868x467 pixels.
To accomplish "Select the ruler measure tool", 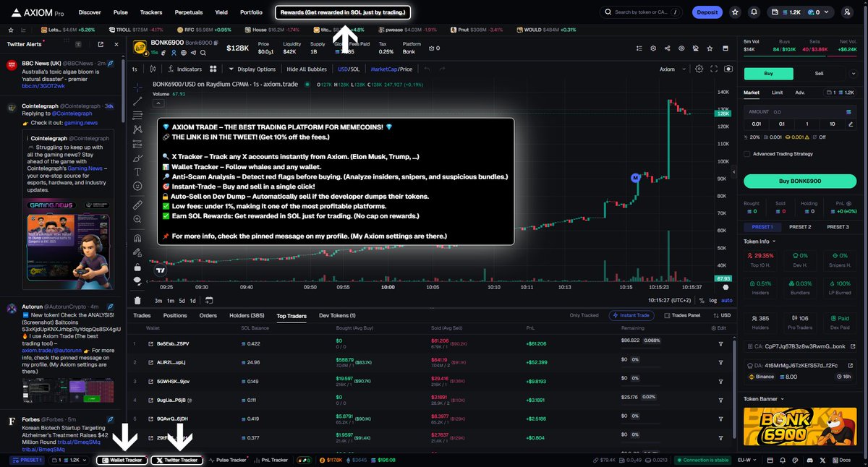I will pos(137,206).
